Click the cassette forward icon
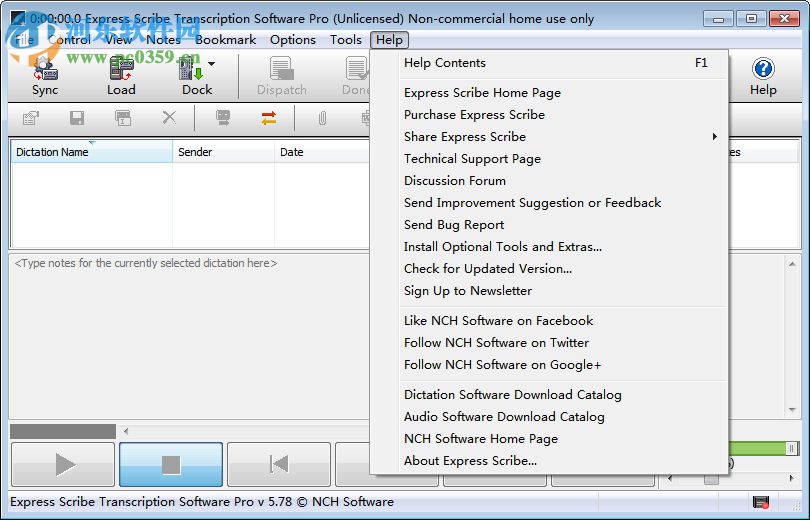Viewport: 810px width, 520px height. [223, 118]
